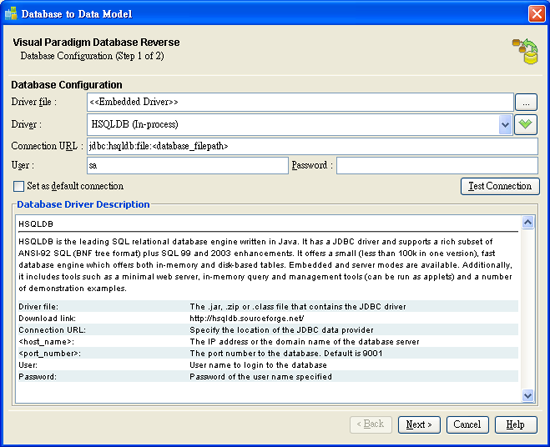Screen dimensions: 550x447
Task: Click the Driver file input field
Action: [x=300, y=102]
